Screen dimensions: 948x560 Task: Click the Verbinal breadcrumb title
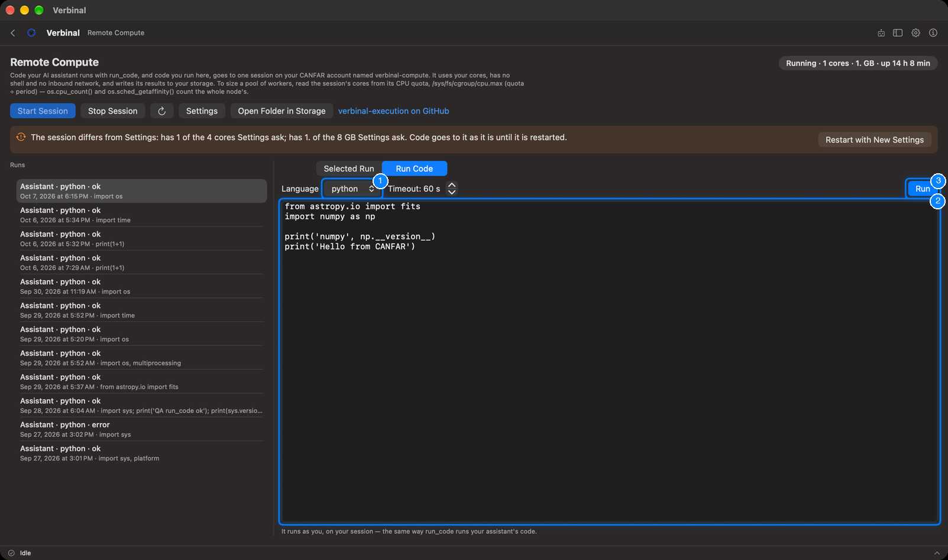tap(63, 33)
